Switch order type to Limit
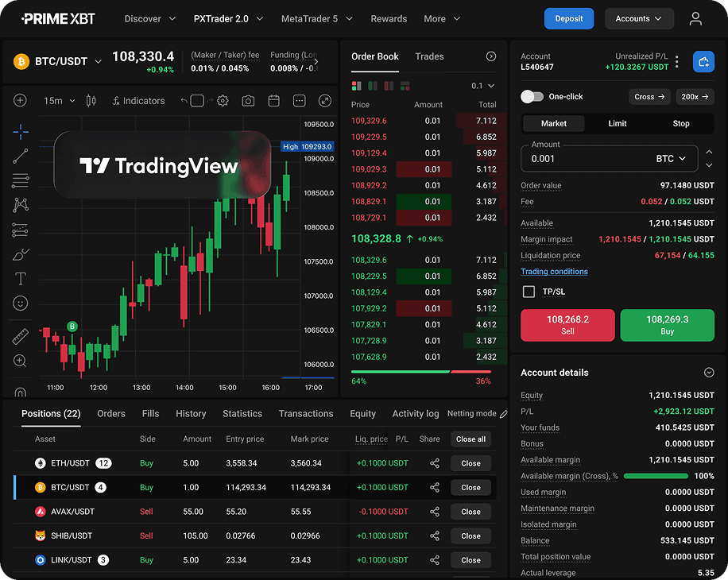The width and height of the screenshot is (728, 580). pos(618,124)
